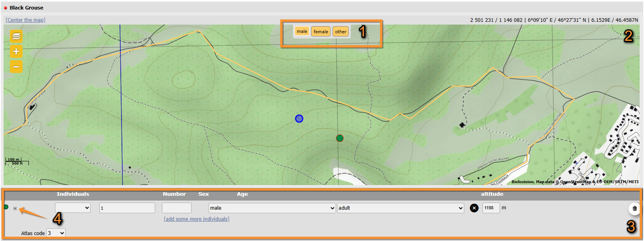Image resolution: width=644 pixels, height=241 pixels.
Task: Expand the row with small plus box
Action: [15, 208]
